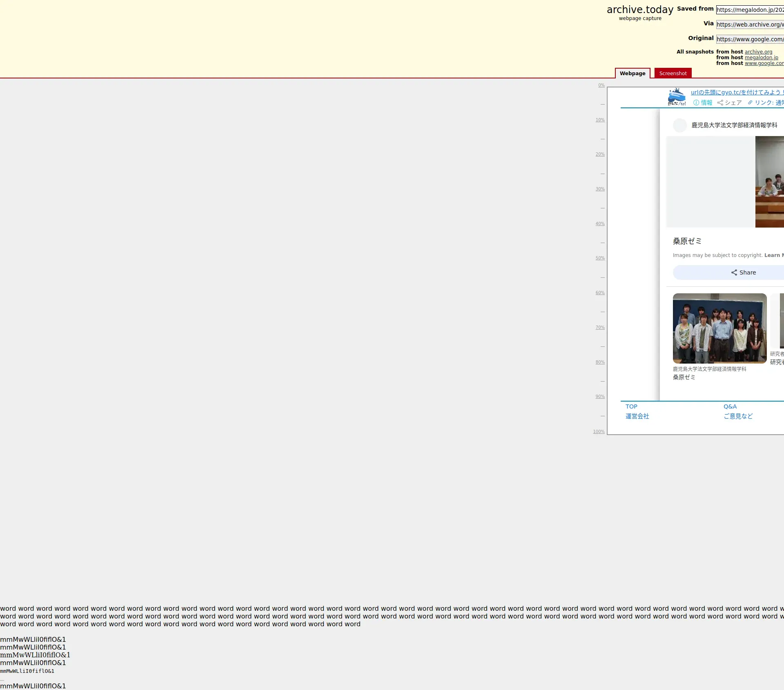The image size is (784, 690).
Task: Click the Via URL input field
Action: tap(750, 25)
